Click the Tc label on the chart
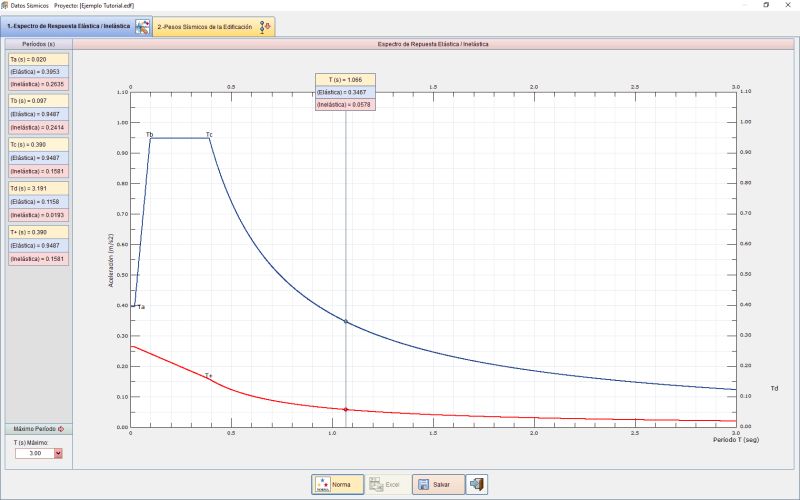This screenshot has height=500, width=800. (209, 135)
